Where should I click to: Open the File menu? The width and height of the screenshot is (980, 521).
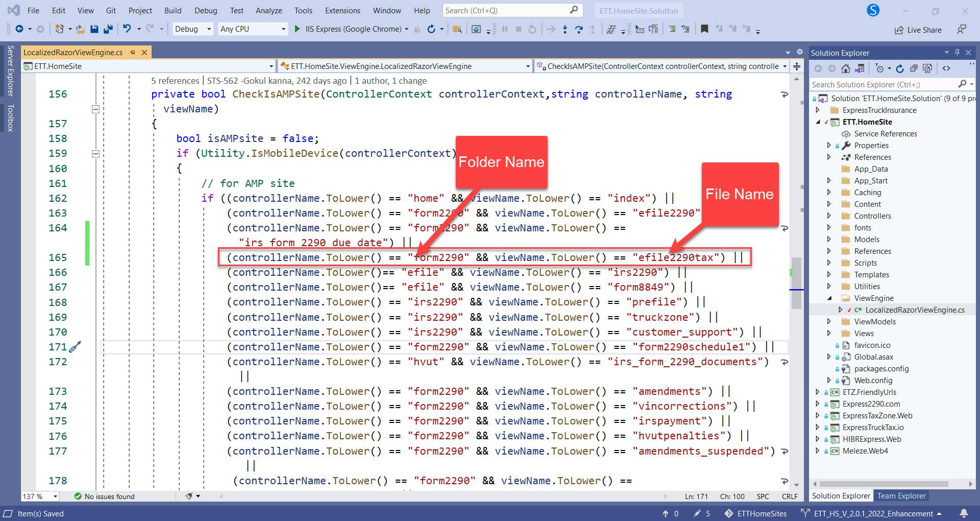click(x=33, y=10)
